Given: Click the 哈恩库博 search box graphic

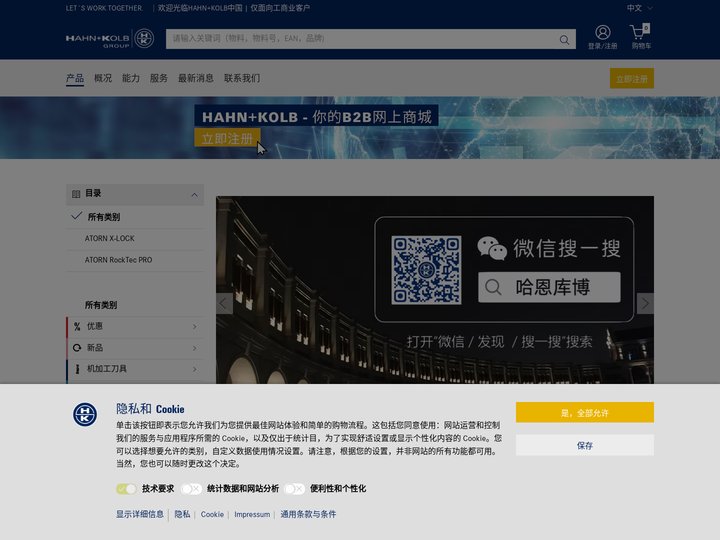Looking at the screenshot, I should coord(549,287).
